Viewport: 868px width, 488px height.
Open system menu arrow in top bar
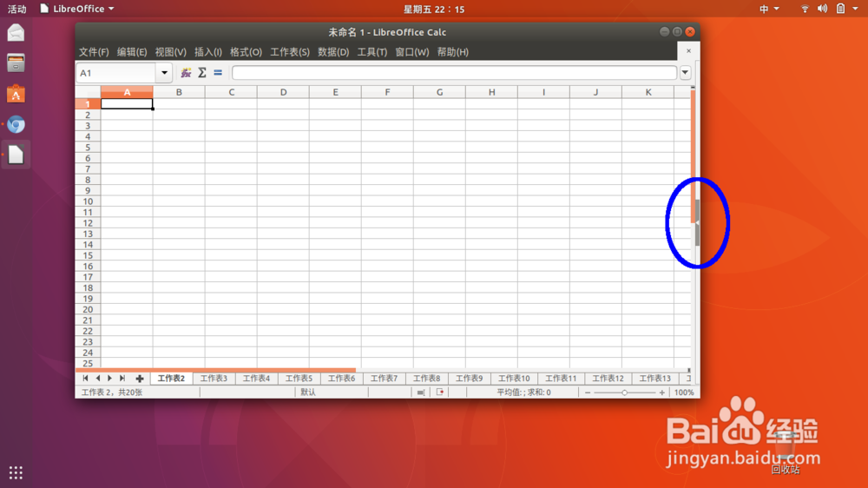(x=855, y=9)
